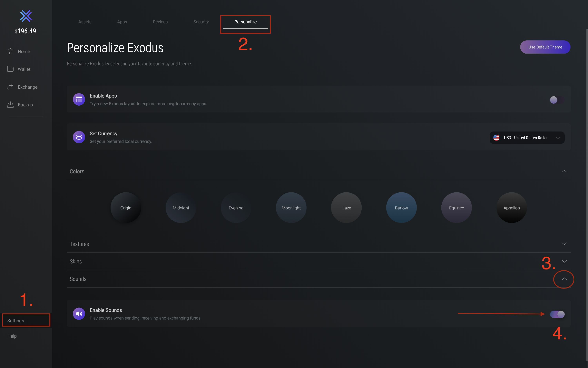The height and width of the screenshot is (368, 588).
Task: Click the Home house icon
Action: 10,51
